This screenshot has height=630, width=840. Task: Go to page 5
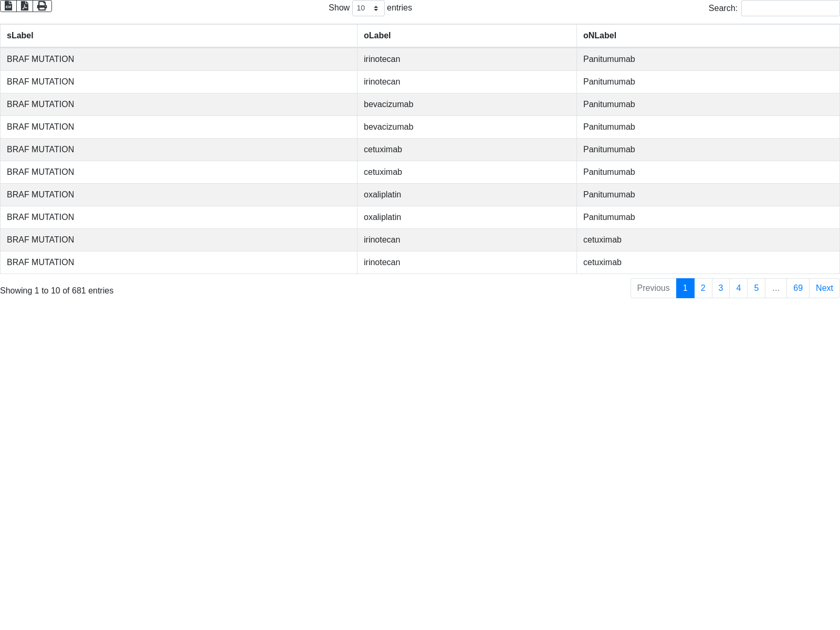point(757,288)
